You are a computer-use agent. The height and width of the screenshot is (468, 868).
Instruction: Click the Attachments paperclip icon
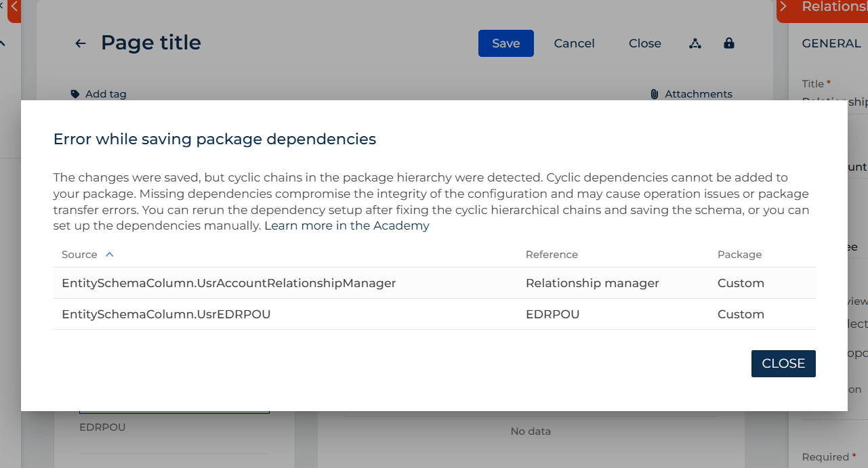pyautogui.click(x=654, y=94)
